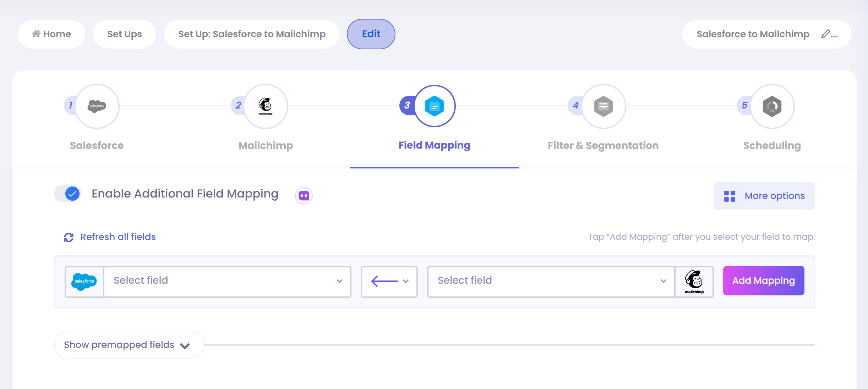The image size is (868, 389).
Task: Open Set Up: Salesforce to Mailchimp breadcrumb
Action: pos(252,34)
